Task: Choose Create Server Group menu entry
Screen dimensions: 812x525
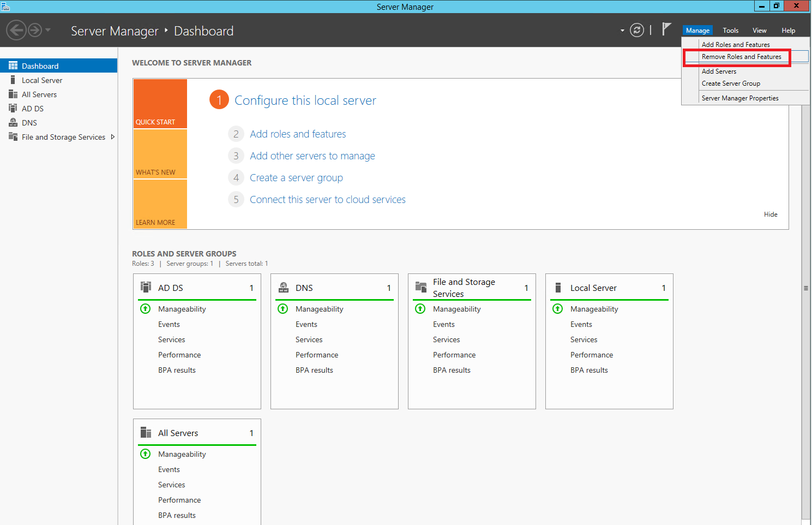Action: tap(731, 83)
